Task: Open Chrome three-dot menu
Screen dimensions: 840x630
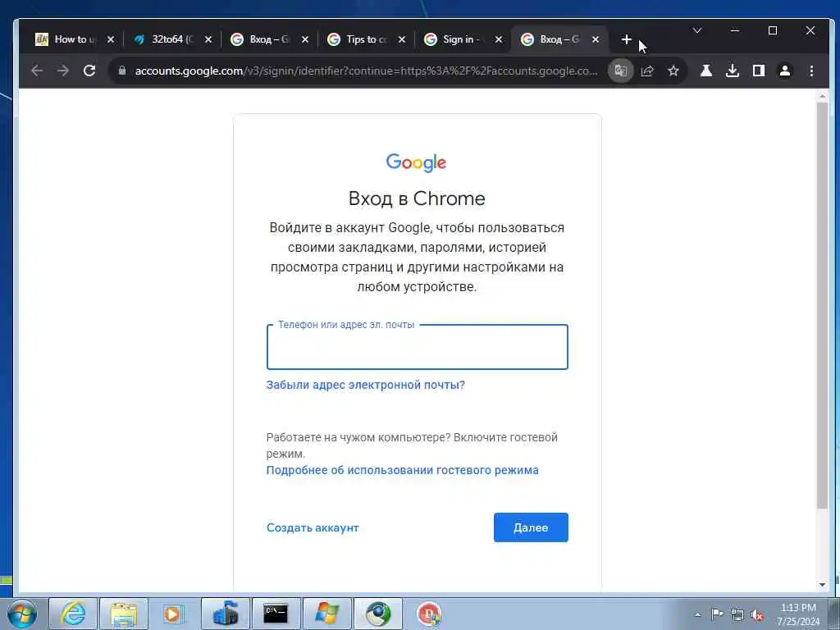Action: click(x=811, y=71)
